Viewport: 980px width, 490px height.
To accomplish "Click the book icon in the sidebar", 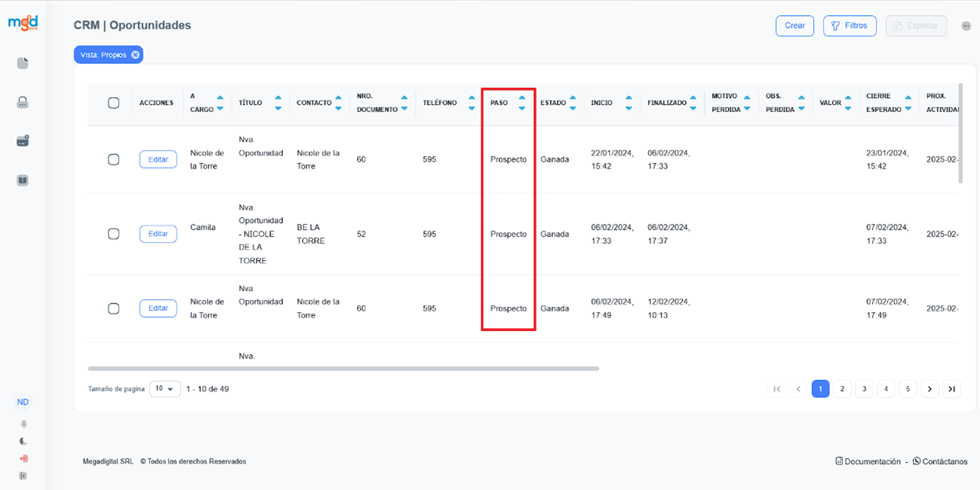I will pyautogui.click(x=23, y=181).
